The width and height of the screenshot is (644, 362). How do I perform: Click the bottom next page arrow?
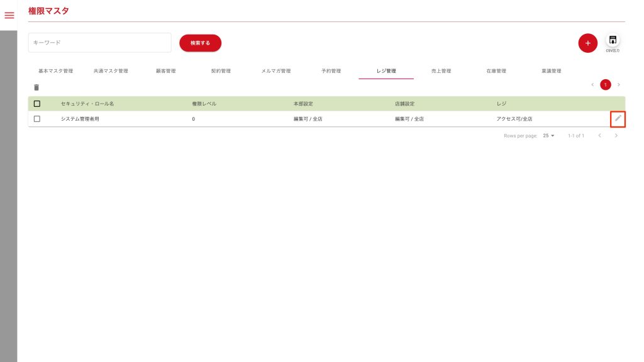[616, 136]
